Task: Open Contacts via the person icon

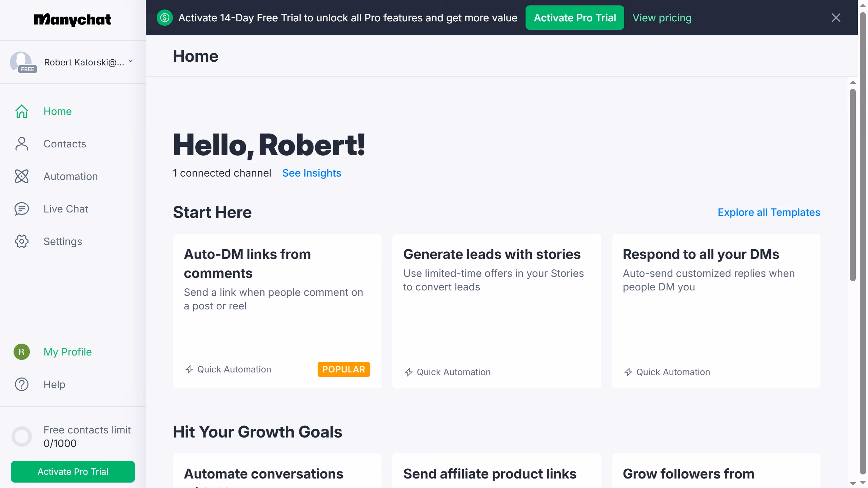Action: click(22, 144)
